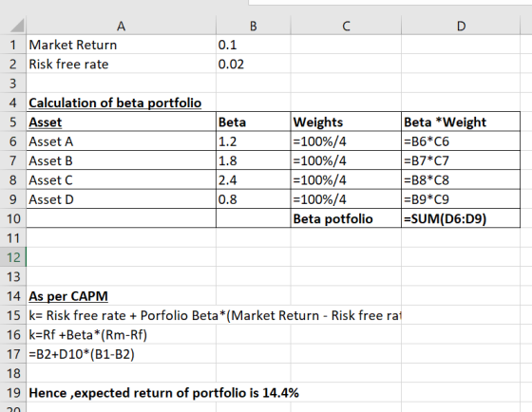The width and height of the screenshot is (532, 412).
Task: Click the weight formula in Asset A row
Action: [346, 141]
